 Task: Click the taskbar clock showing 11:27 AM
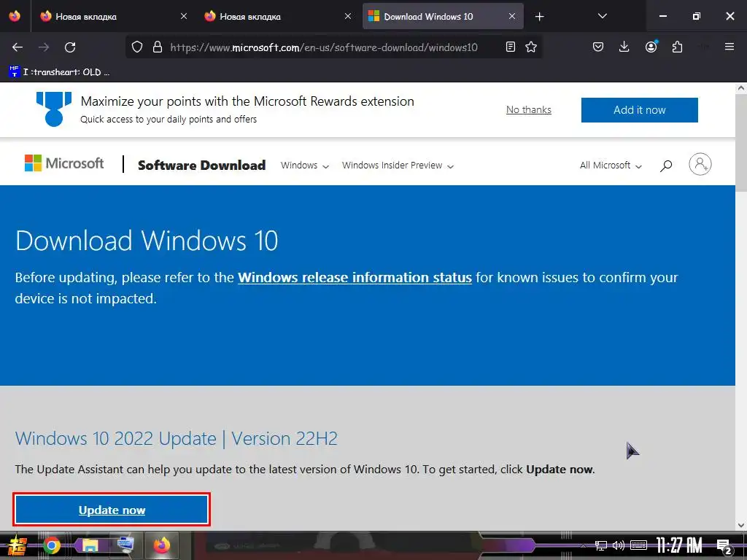coord(679,545)
